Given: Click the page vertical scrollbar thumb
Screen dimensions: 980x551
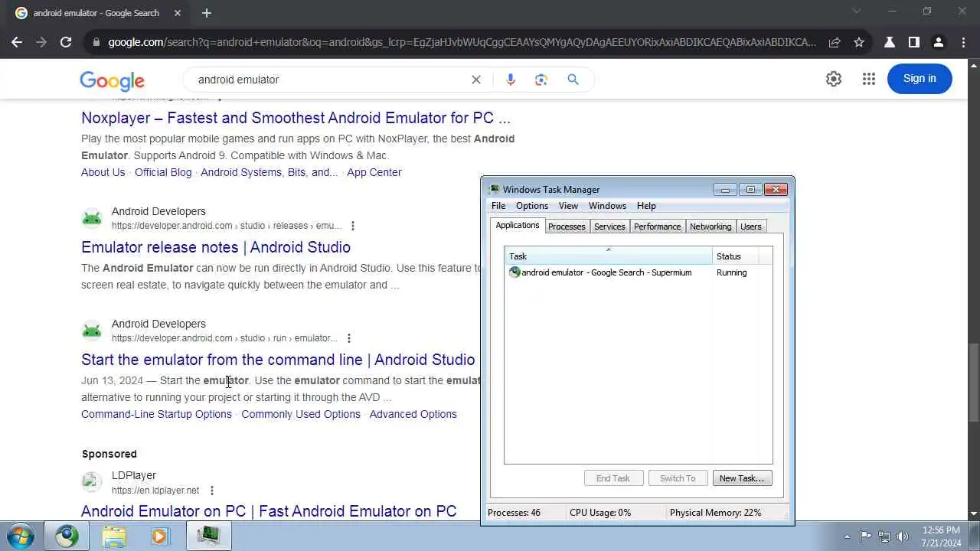Looking at the screenshot, I should coord(973,383).
